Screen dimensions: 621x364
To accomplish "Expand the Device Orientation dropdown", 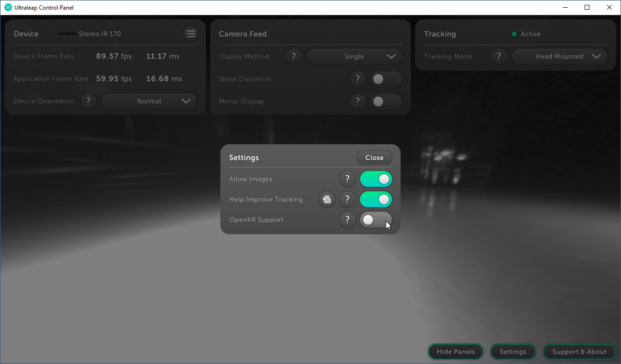I will coord(149,101).
